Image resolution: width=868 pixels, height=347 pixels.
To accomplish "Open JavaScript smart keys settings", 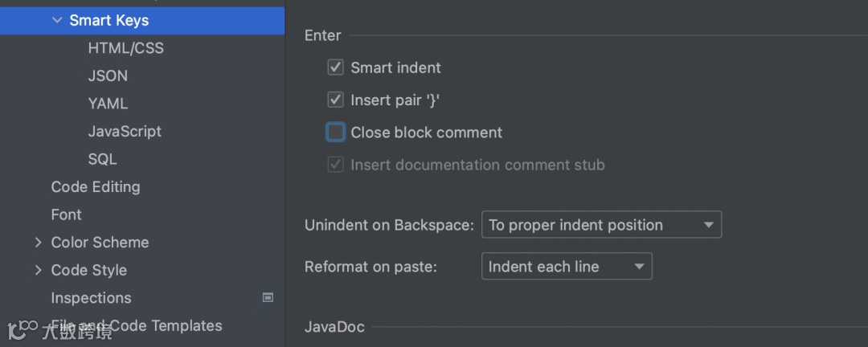I will coord(125,132).
